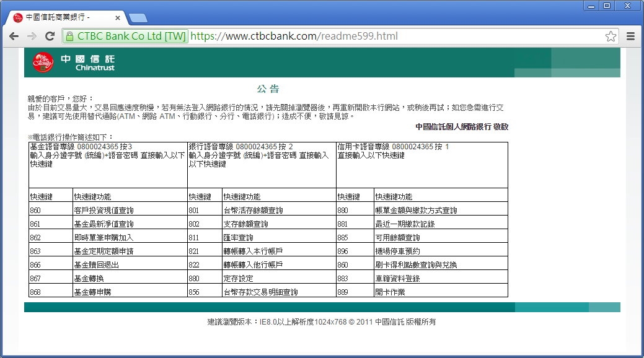
Task: Click 中國信託個人網路銀行 敬啟 signature text
Action: coord(462,127)
